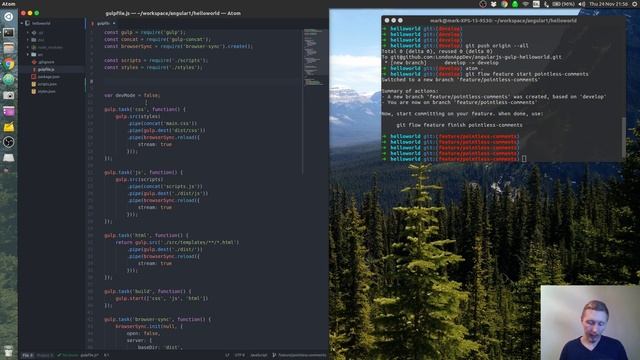The image size is (640, 360).
Task: Open the drive icon in the dock
Action: click(9, 158)
